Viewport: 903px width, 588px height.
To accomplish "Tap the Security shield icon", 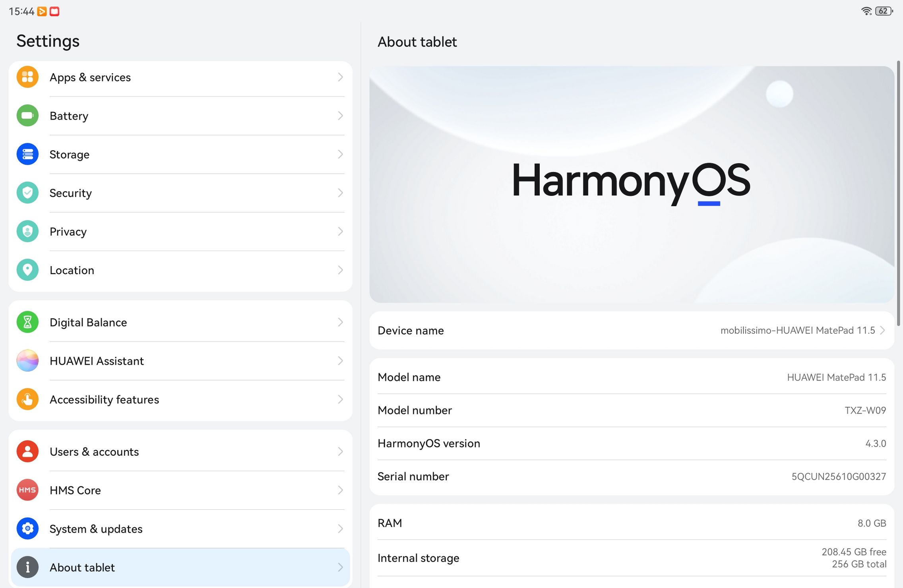I will click(27, 193).
